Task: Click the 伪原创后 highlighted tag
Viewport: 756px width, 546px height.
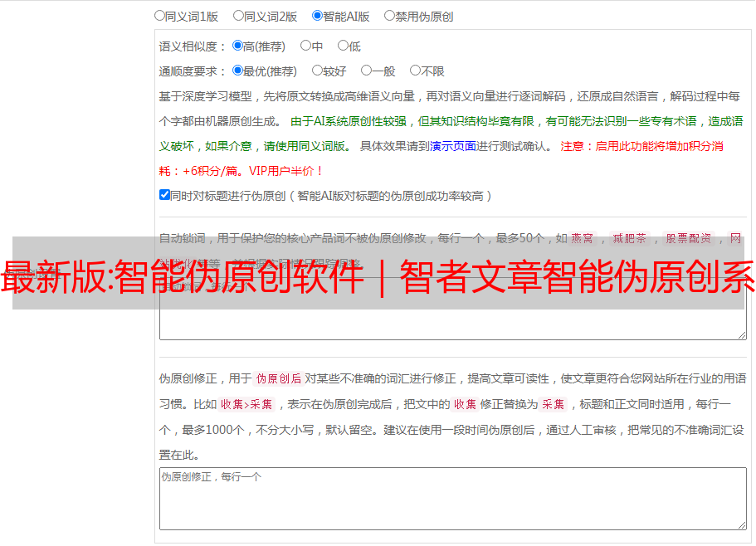Action: pos(278,378)
